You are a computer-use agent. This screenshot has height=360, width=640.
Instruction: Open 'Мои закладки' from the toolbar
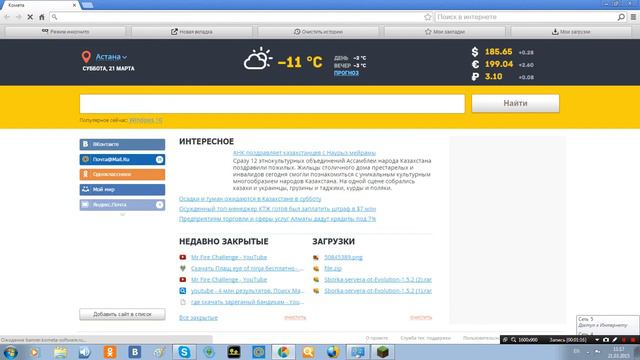point(445,31)
